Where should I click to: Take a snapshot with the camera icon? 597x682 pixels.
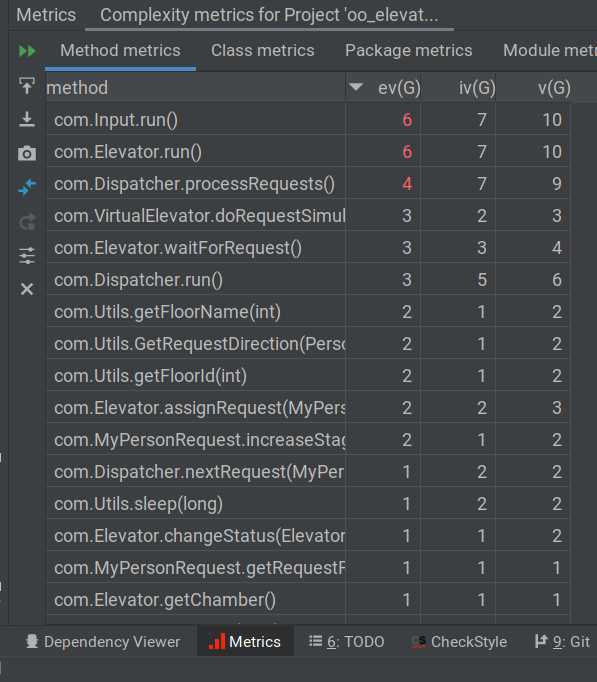[27, 153]
